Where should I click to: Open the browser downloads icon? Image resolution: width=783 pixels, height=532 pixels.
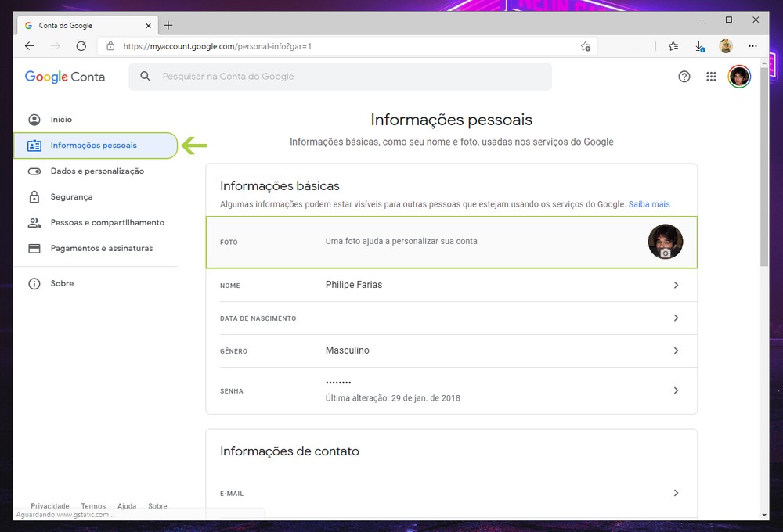click(699, 46)
